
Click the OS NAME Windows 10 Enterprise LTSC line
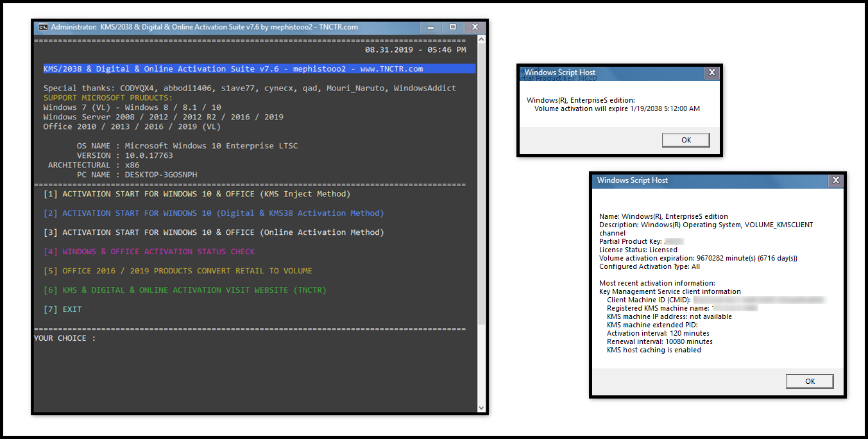pyautogui.click(x=187, y=146)
